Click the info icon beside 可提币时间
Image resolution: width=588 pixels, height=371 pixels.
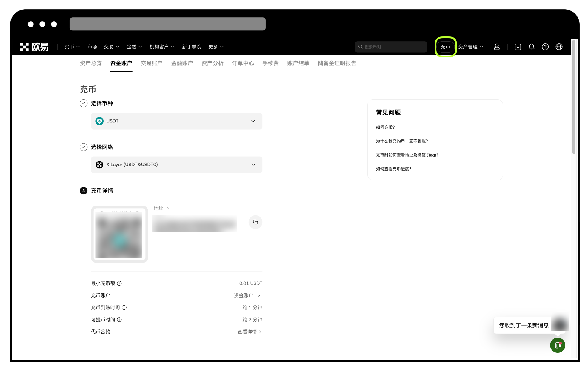click(119, 319)
